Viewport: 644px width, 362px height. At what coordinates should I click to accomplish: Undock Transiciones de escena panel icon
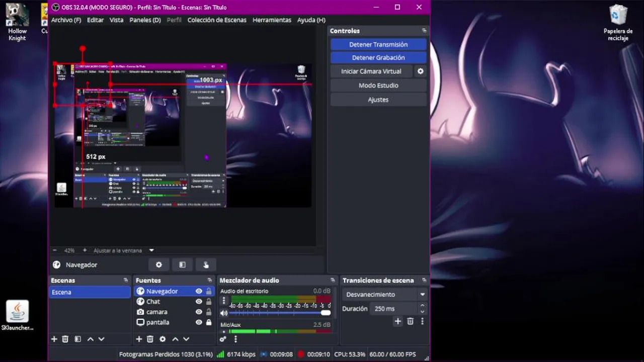pyautogui.click(x=424, y=281)
